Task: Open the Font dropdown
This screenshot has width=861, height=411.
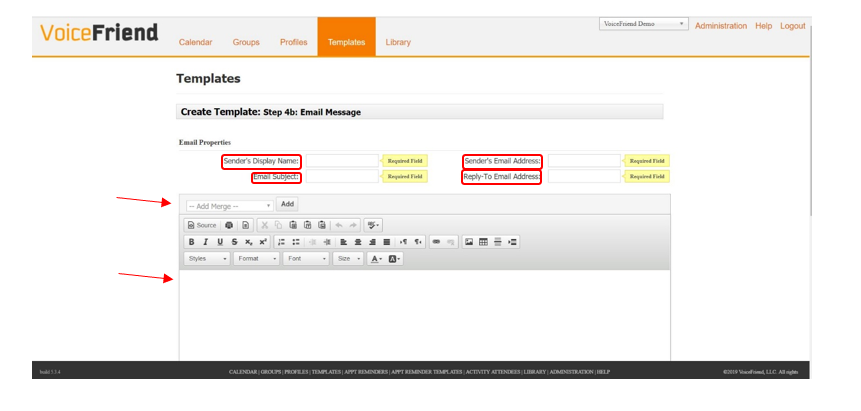Action: tap(306, 259)
